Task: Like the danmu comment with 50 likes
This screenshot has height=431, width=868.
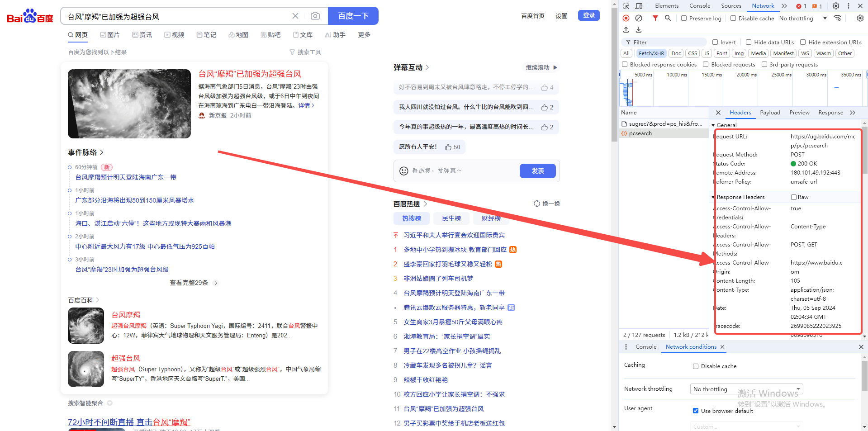Action: [452, 147]
